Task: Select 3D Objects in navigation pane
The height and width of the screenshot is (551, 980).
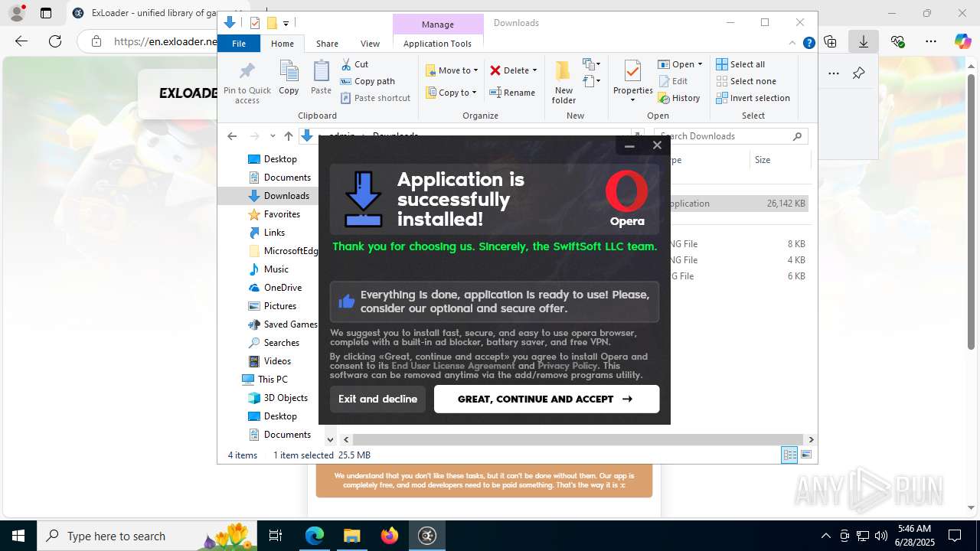Action: [278, 398]
